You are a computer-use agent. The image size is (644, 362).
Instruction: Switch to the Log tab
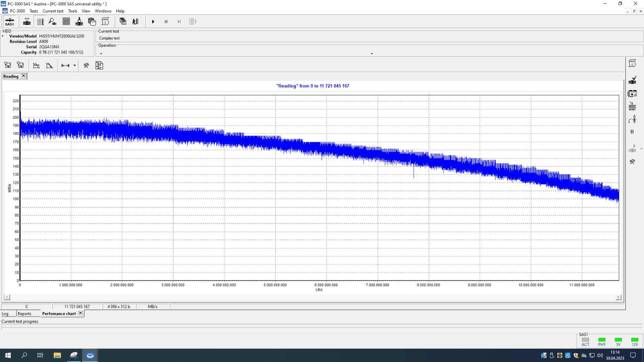5,314
